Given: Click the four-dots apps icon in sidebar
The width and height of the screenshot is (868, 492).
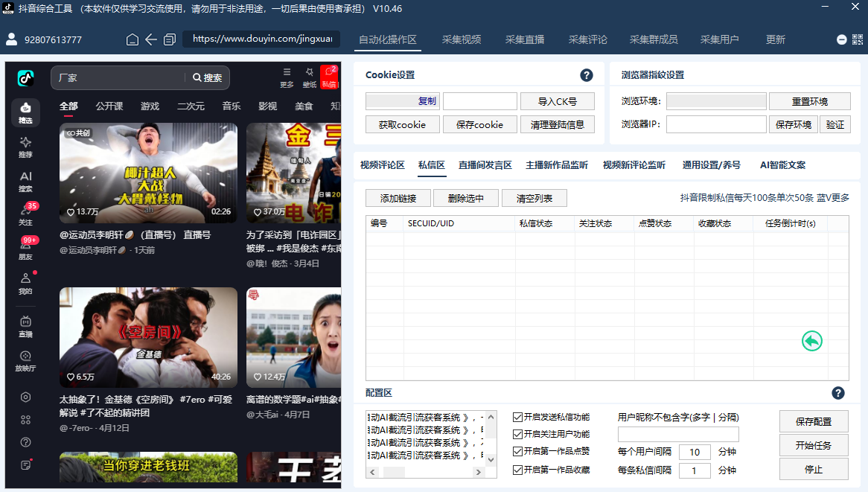Looking at the screenshot, I should [x=25, y=420].
